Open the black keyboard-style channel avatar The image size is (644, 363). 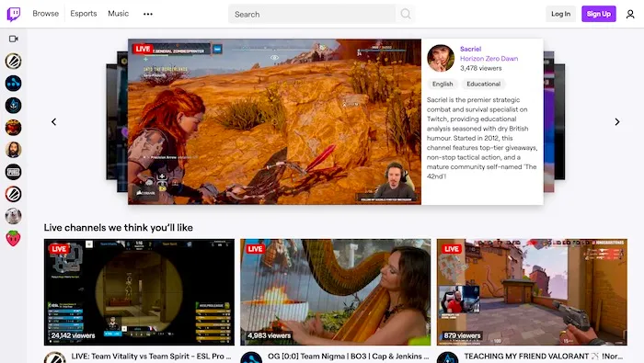tap(14, 172)
